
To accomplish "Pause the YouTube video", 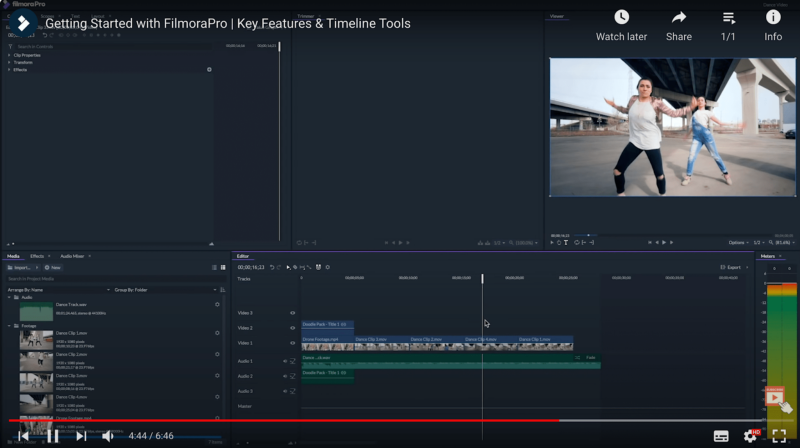I will coord(53,436).
